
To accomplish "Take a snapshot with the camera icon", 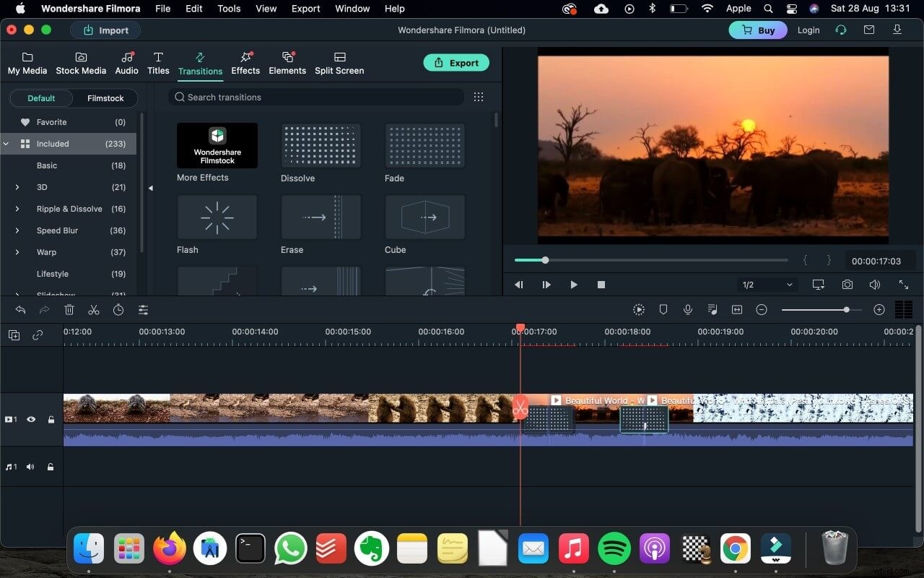I will [x=847, y=285].
